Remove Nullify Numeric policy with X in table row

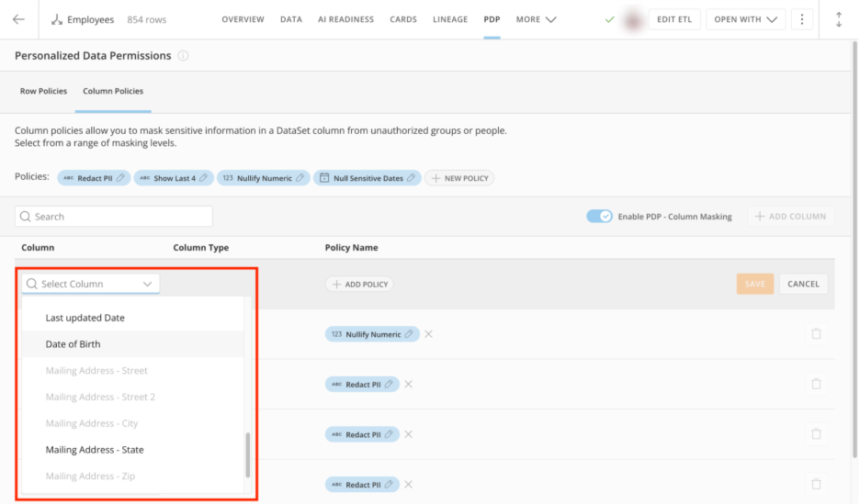(x=428, y=334)
